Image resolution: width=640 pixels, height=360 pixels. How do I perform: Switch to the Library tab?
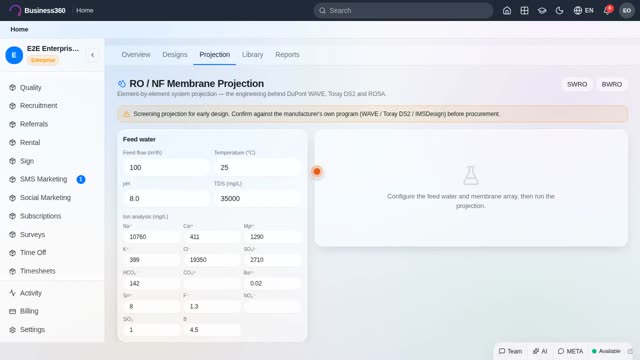[252, 55]
